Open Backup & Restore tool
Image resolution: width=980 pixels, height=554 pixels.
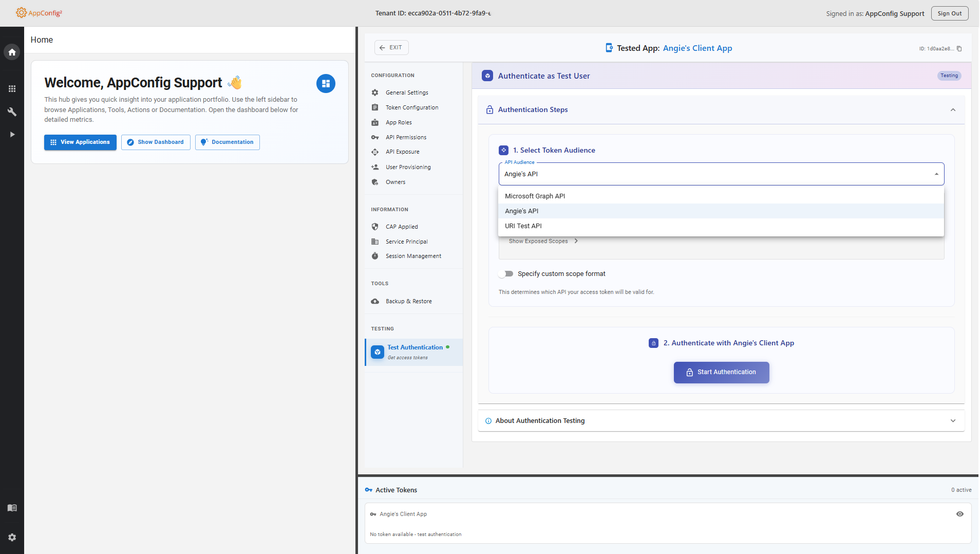click(x=408, y=301)
